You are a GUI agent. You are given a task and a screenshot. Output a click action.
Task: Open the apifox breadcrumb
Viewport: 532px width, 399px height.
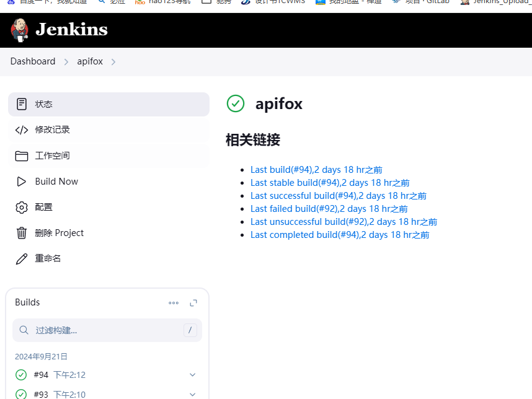[90, 61]
